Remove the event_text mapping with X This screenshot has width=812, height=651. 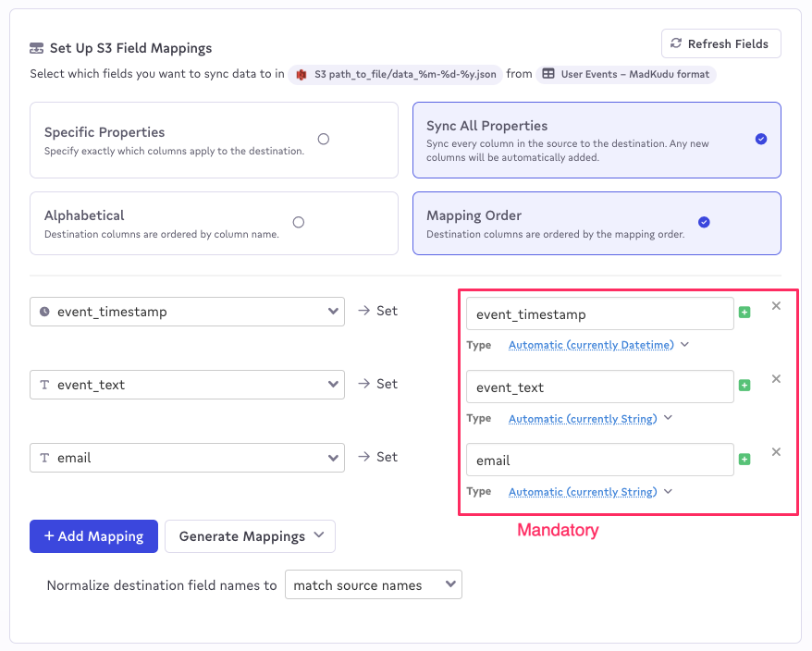tap(776, 379)
